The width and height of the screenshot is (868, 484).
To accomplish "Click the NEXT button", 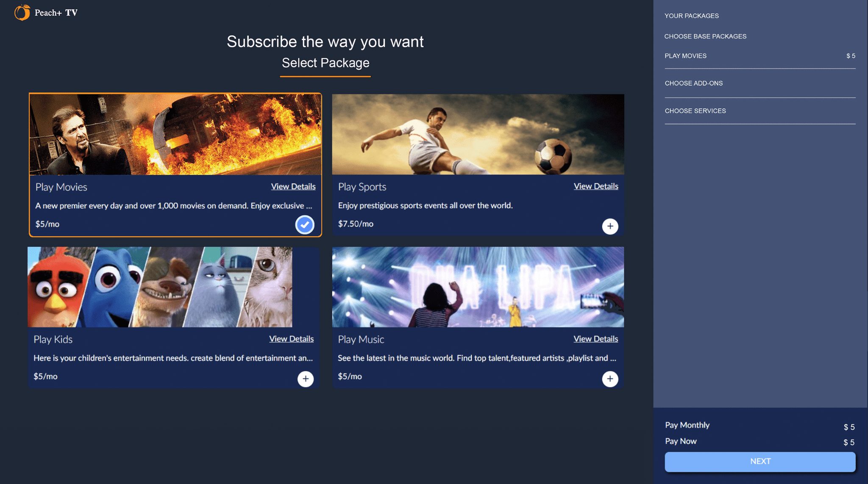I will click(760, 462).
